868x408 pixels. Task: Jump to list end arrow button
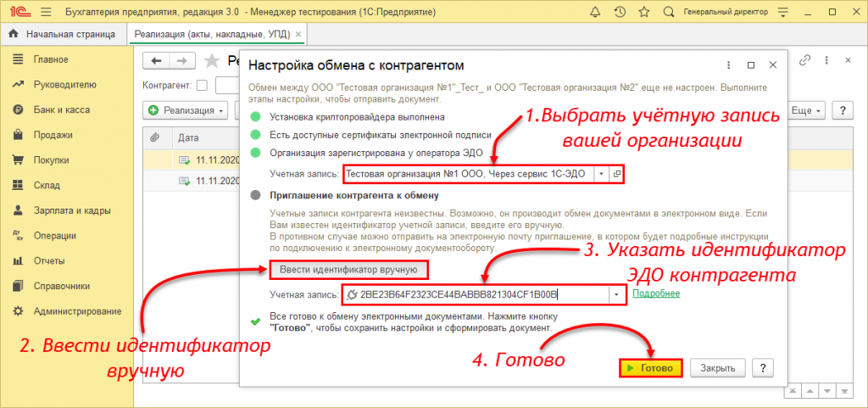[843, 391]
